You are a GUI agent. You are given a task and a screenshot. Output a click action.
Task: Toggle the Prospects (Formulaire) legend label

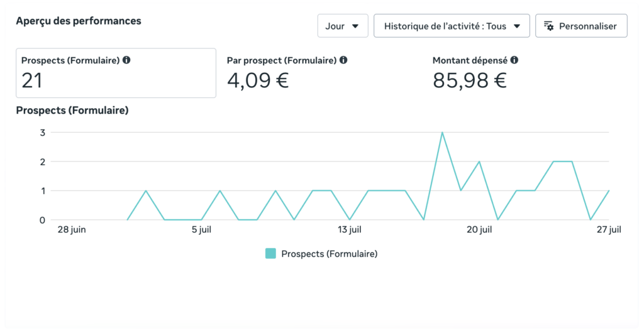(329, 254)
